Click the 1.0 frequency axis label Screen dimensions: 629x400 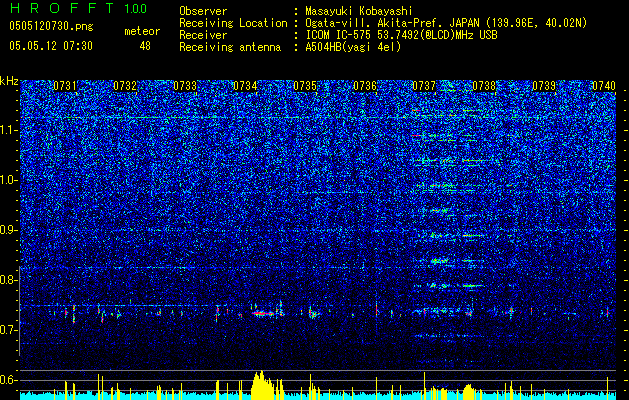point(9,180)
